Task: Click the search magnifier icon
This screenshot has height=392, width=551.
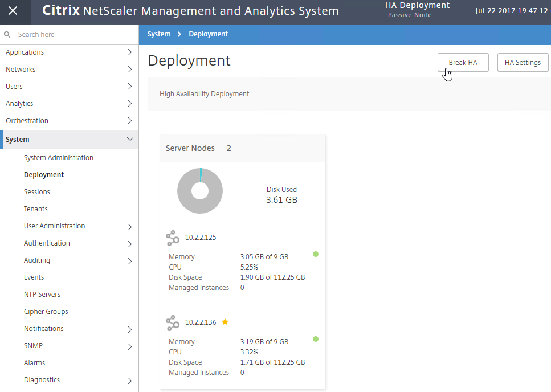Action: tap(7, 34)
